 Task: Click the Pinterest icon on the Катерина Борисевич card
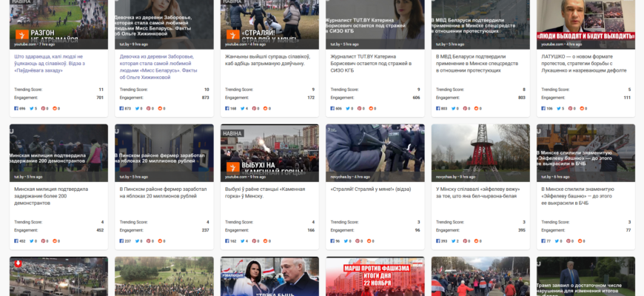(x=360, y=108)
